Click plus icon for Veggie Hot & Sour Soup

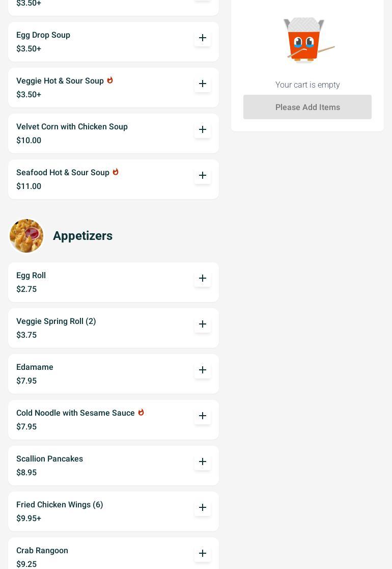pyautogui.click(x=203, y=84)
